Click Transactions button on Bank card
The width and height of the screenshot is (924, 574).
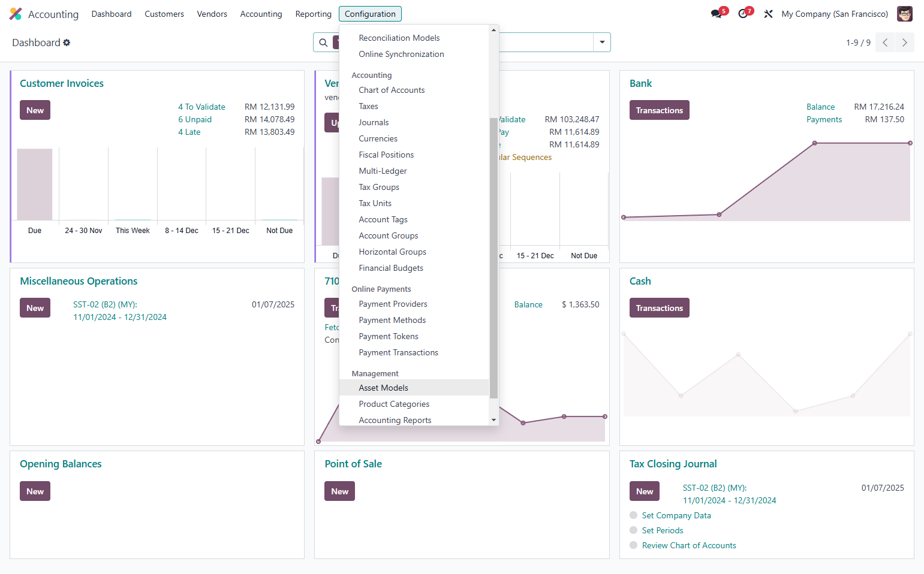pos(659,110)
